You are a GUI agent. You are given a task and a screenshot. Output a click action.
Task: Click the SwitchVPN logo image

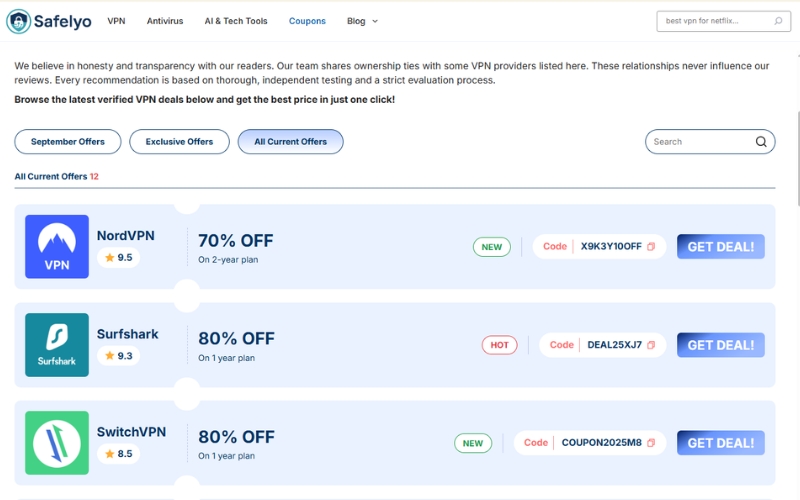[57, 443]
